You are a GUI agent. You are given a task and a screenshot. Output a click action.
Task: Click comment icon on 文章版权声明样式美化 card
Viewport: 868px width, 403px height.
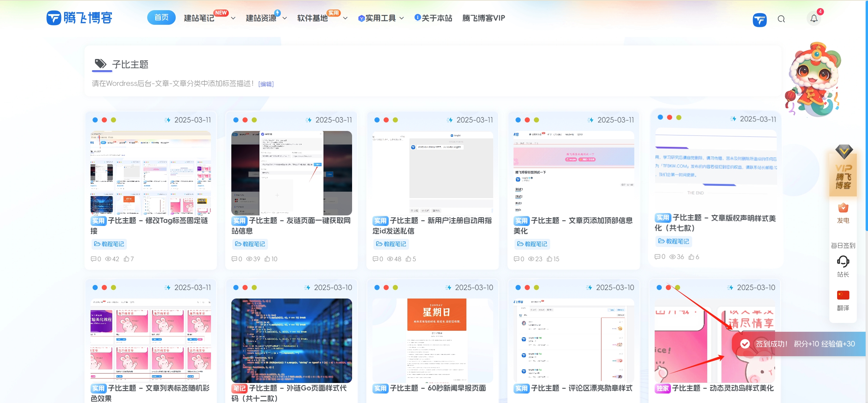point(658,257)
